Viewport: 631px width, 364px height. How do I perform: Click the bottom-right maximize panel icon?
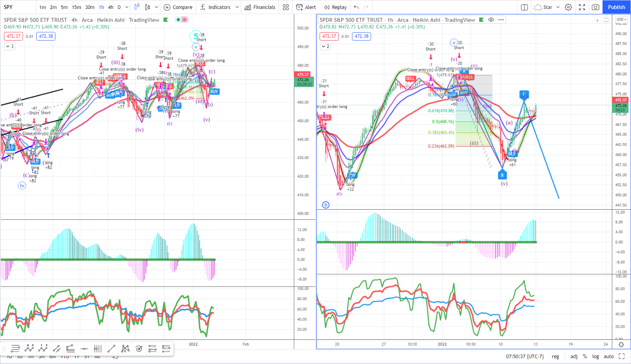pos(622,356)
